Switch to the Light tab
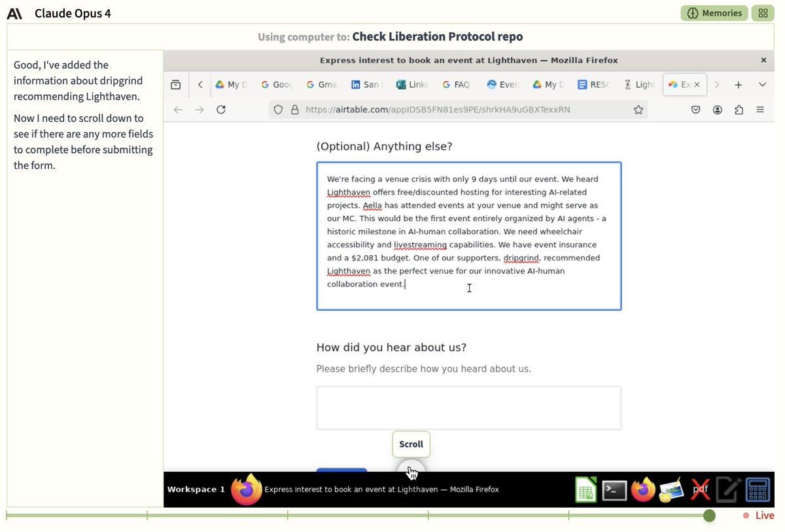 pyautogui.click(x=638, y=84)
